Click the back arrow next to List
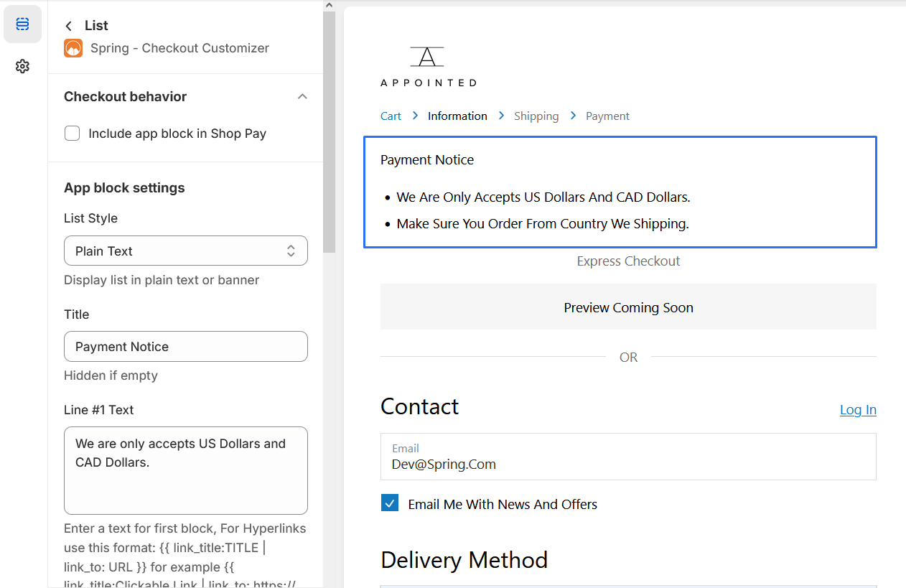 [x=69, y=26]
